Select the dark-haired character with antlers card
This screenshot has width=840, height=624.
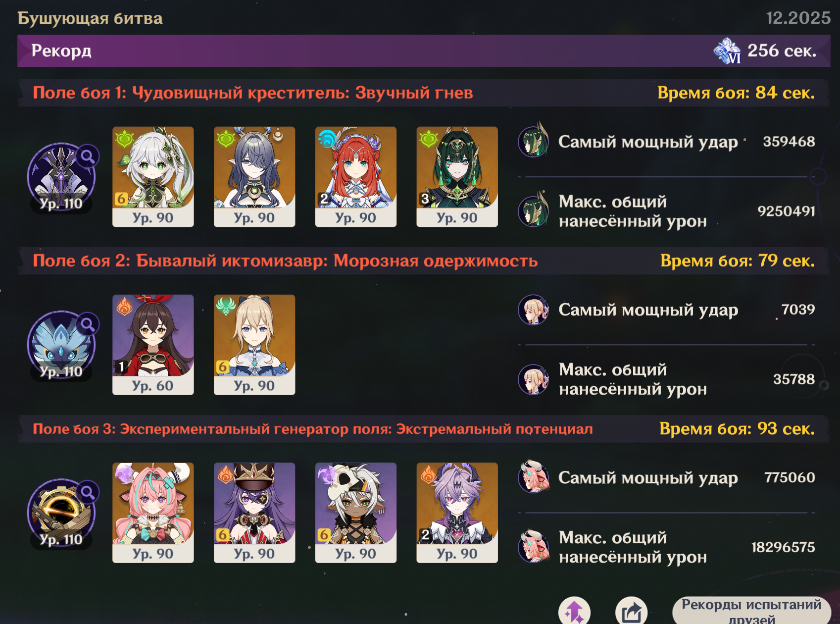coord(254,177)
